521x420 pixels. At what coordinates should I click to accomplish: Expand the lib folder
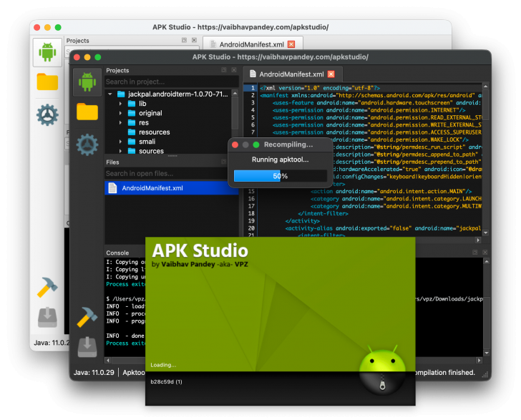(x=120, y=104)
